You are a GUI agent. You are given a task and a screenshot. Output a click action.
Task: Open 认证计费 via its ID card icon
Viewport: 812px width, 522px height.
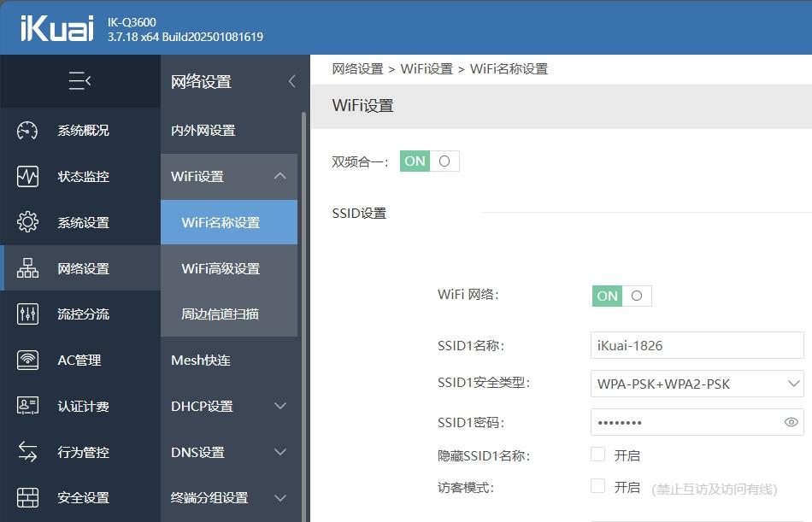point(27,406)
